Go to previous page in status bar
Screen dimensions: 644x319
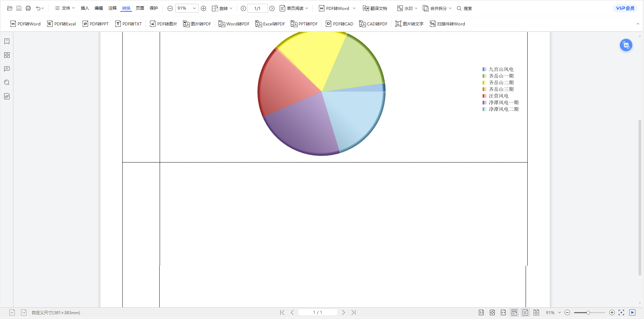tap(292, 312)
